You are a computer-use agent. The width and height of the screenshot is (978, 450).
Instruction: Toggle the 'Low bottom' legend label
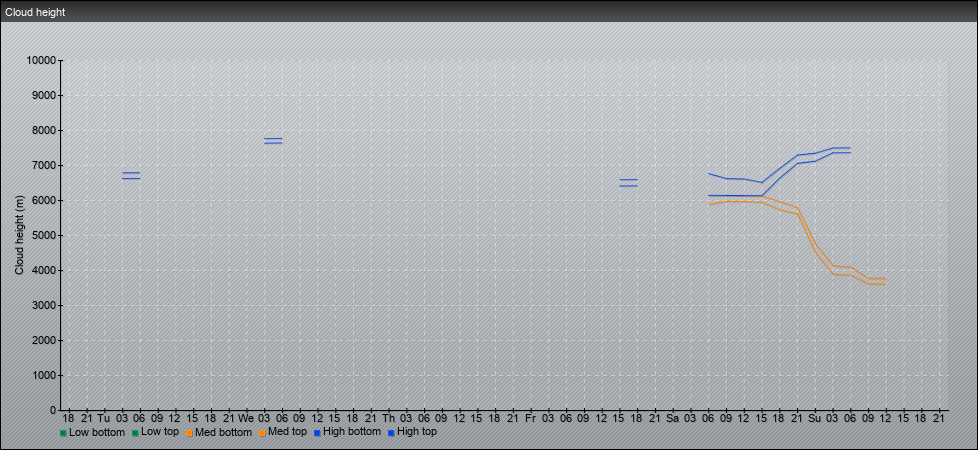coord(97,432)
